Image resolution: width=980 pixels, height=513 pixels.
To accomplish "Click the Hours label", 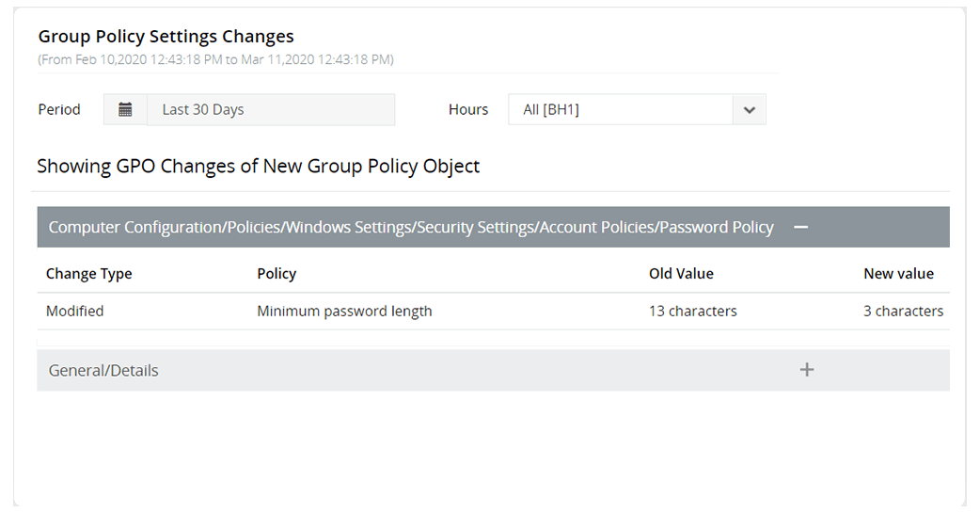I will [467, 109].
